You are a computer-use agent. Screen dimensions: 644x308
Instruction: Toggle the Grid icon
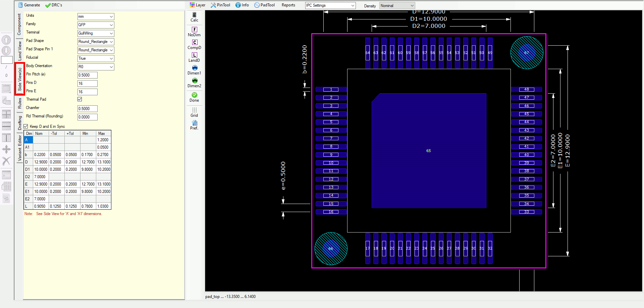[194, 110]
